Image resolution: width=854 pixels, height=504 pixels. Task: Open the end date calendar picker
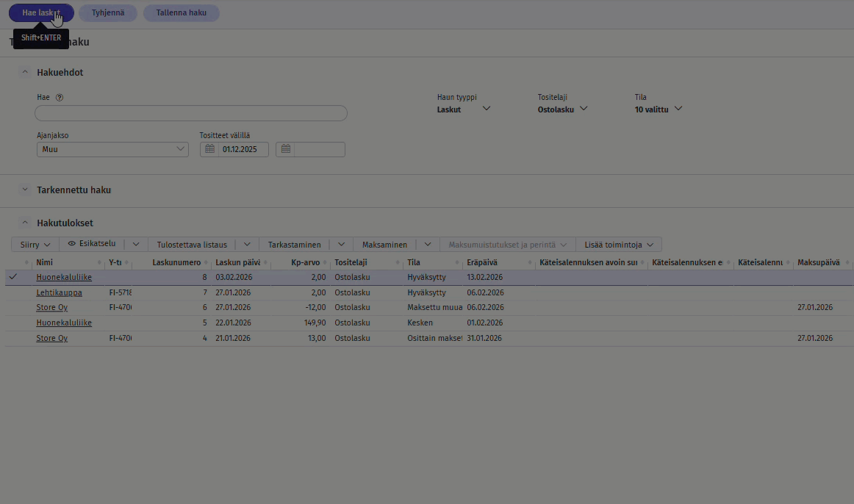point(286,149)
